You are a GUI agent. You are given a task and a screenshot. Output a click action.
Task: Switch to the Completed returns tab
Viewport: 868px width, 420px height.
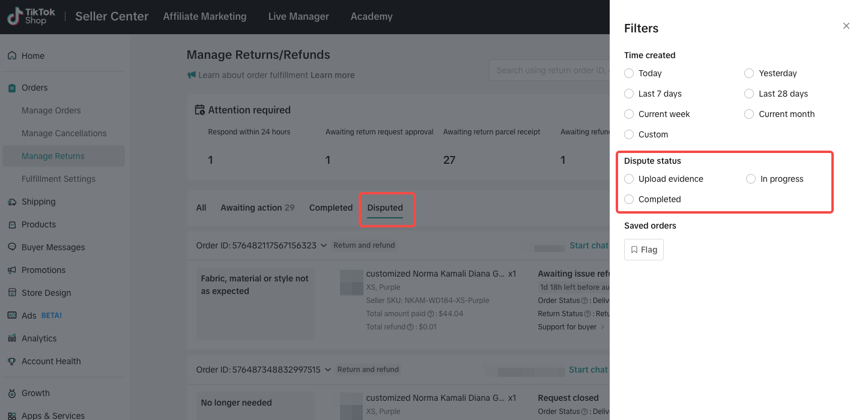click(x=330, y=208)
